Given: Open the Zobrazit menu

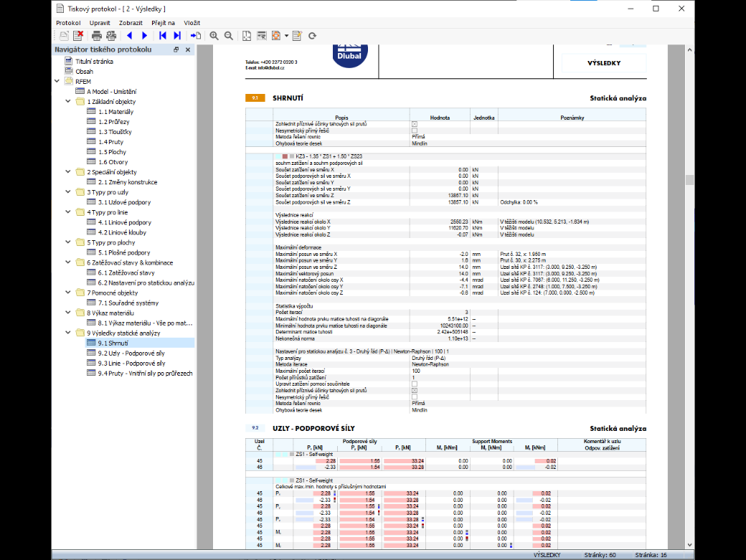Looking at the screenshot, I should (x=131, y=23).
